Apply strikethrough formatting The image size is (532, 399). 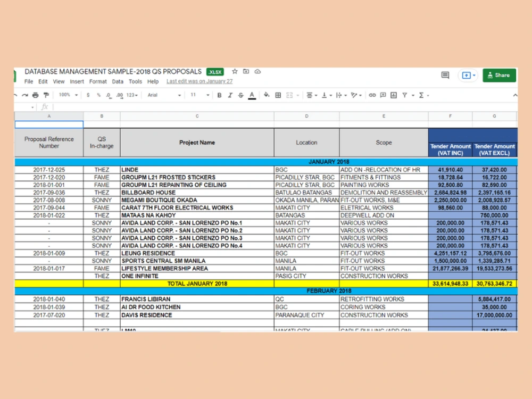241,95
